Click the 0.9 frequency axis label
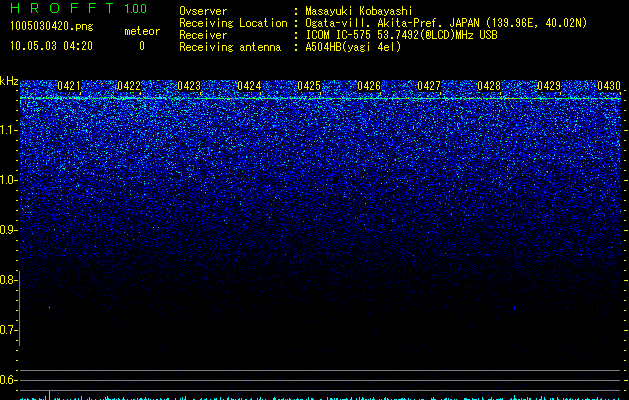Screen dimensions: 629x400 7,230
